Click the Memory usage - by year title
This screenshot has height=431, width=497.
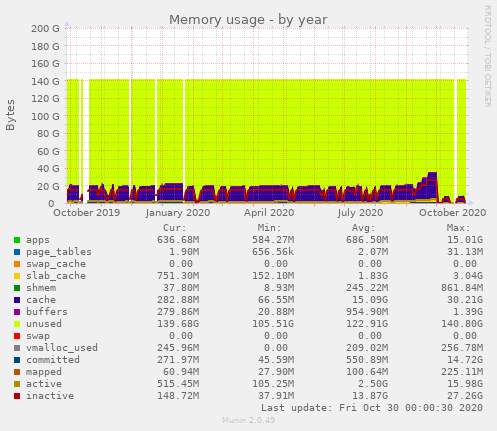click(248, 20)
